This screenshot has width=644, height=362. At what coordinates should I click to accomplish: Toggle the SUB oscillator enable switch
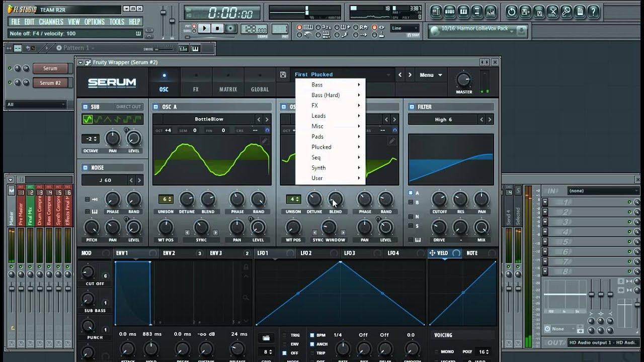85,107
